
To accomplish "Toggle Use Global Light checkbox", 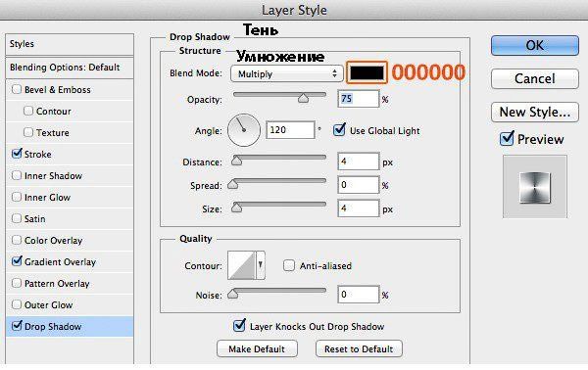I will pyautogui.click(x=339, y=130).
